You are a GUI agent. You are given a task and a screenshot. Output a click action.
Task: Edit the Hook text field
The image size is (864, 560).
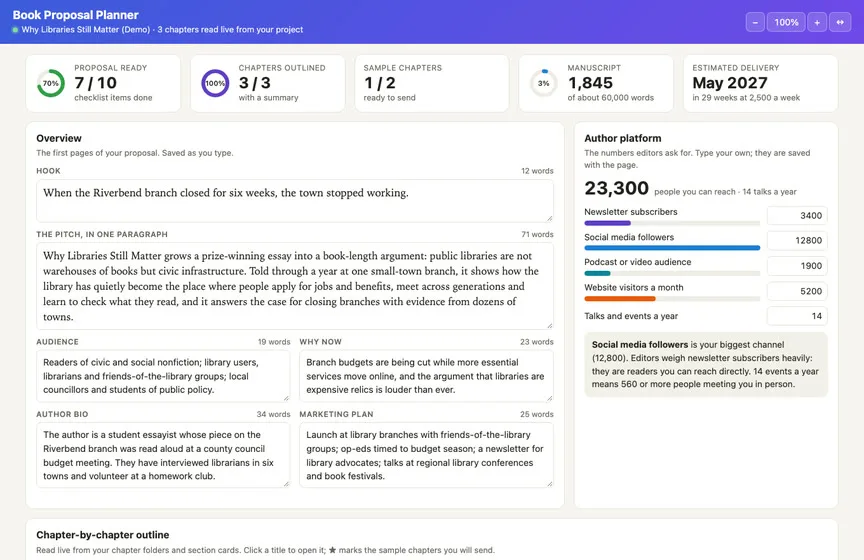[295, 201]
